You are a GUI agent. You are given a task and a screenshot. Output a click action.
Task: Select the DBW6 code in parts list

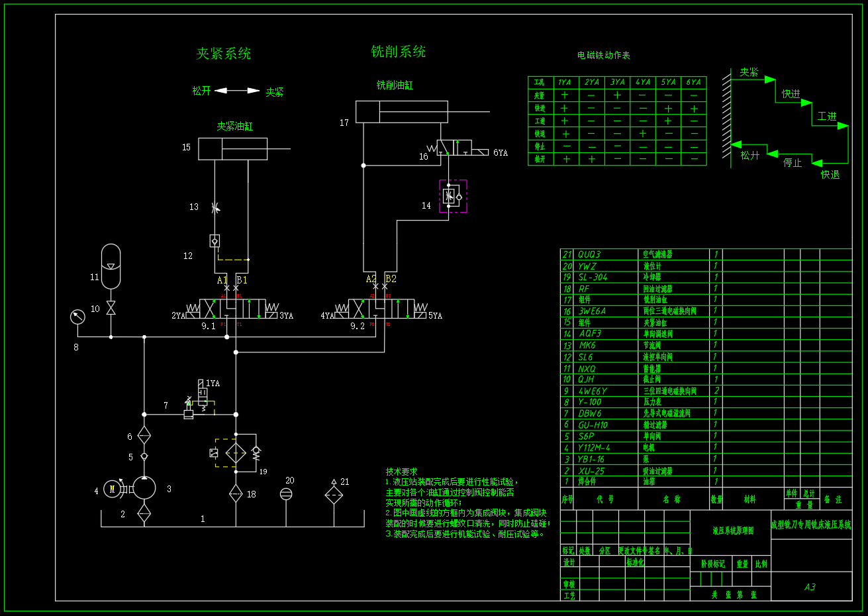click(590, 414)
